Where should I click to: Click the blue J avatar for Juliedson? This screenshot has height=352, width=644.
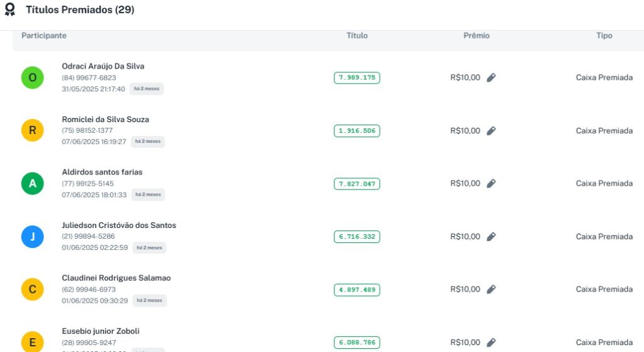click(x=33, y=237)
